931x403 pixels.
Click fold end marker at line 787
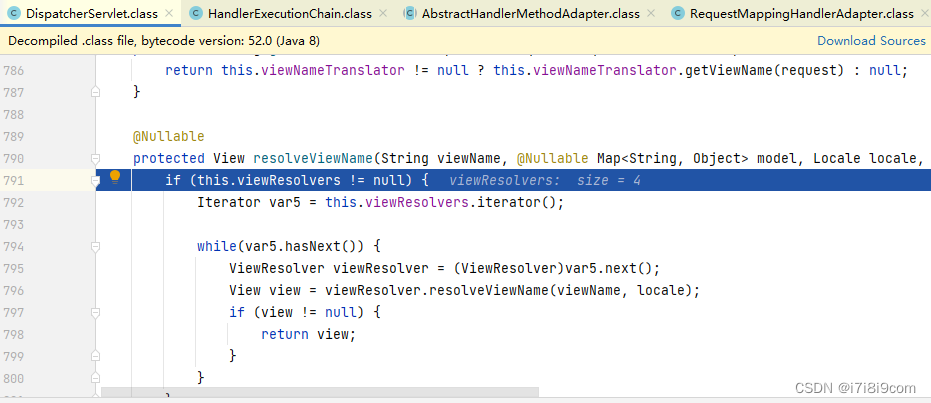(x=95, y=92)
